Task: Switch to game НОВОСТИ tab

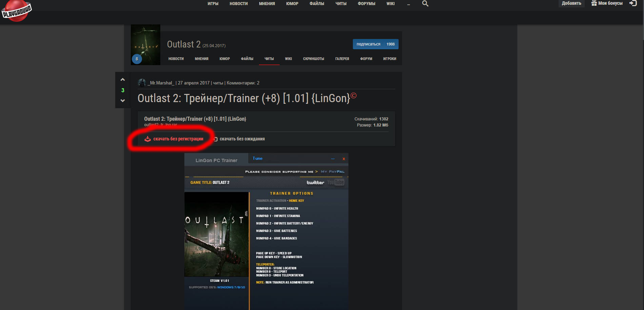Action: [x=176, y=59]
